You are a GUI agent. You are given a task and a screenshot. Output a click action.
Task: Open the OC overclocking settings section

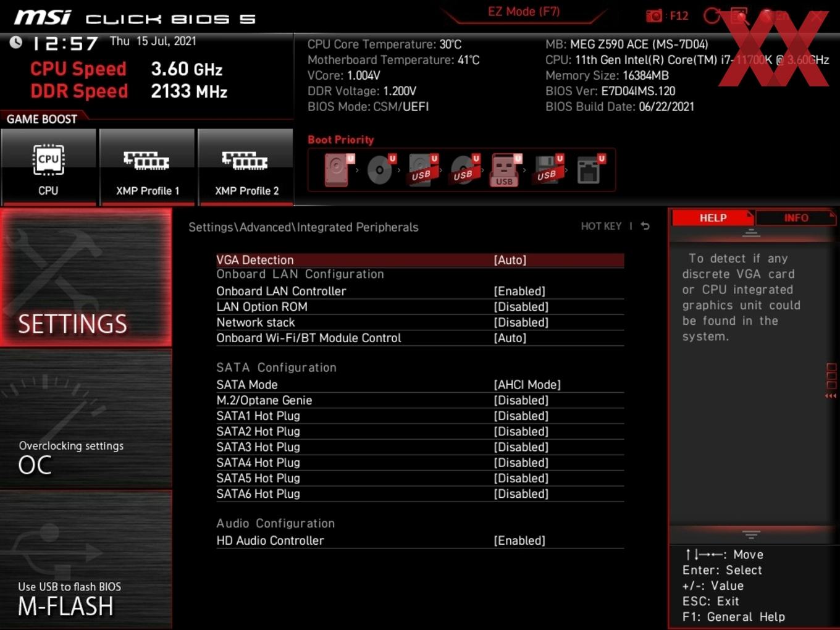tap(86, 419)
